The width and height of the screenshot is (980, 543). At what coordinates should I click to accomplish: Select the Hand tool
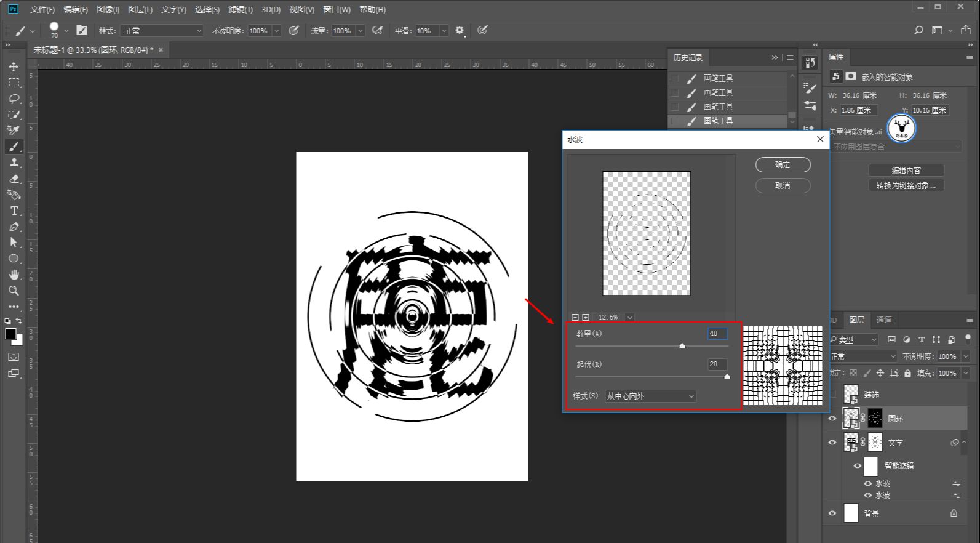click(14, 275)
